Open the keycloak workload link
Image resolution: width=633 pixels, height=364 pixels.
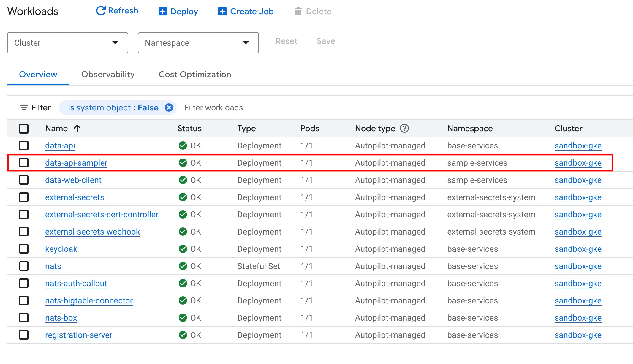click(61, 249)
